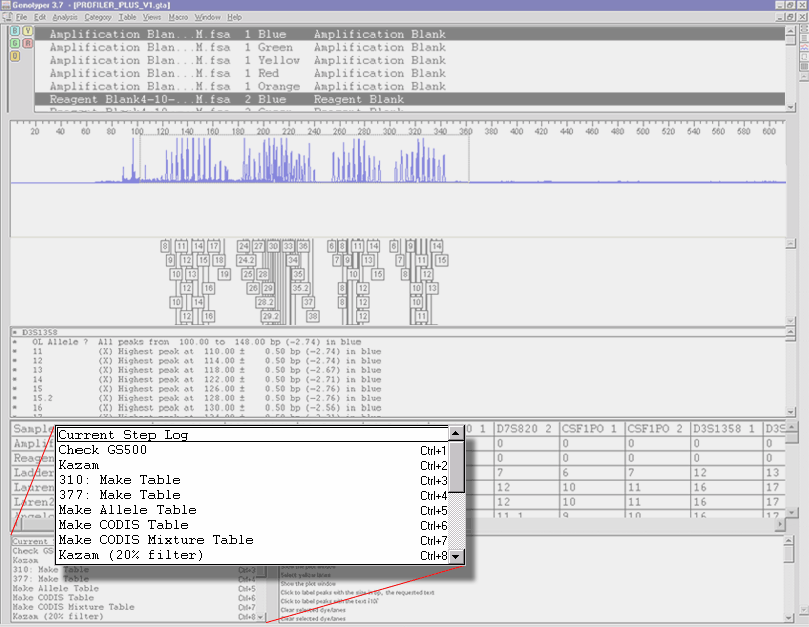
Task: Click the table's vertical scroll-down arrow
Action: pos(791,512)
